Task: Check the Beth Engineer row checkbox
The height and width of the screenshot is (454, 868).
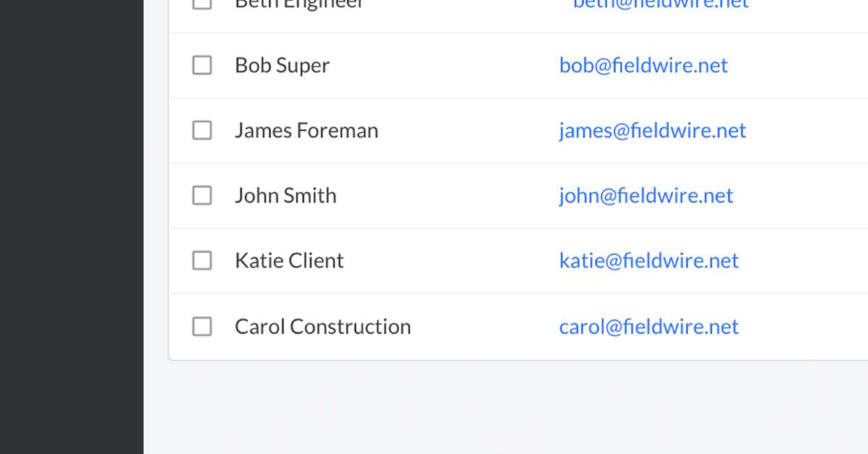Action: coord(202,3)
